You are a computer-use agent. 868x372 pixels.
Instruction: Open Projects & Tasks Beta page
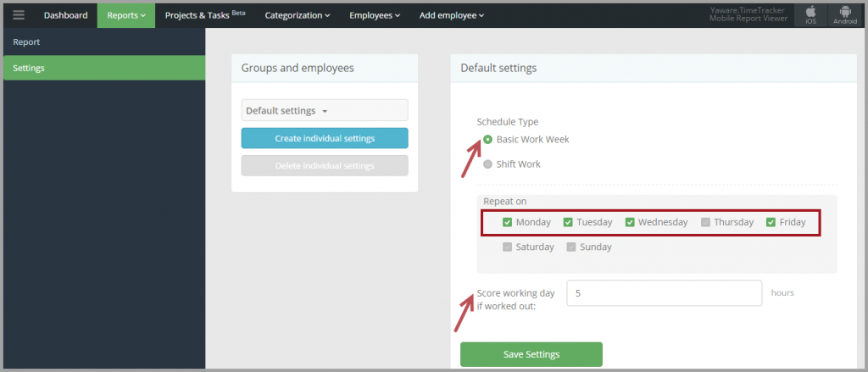tap(205, 15)
